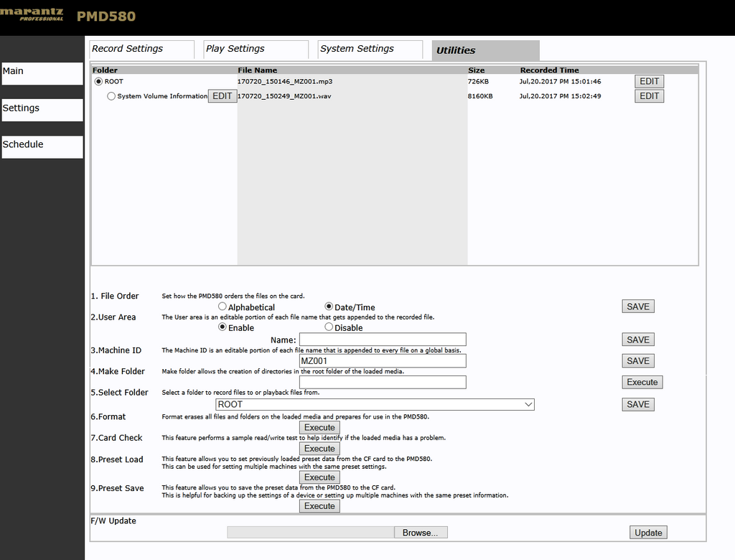This screenshot has width=735, height=560.
Task: Open the Main page from sidebar
Action: pyautogui.click(x=42, y=74)
